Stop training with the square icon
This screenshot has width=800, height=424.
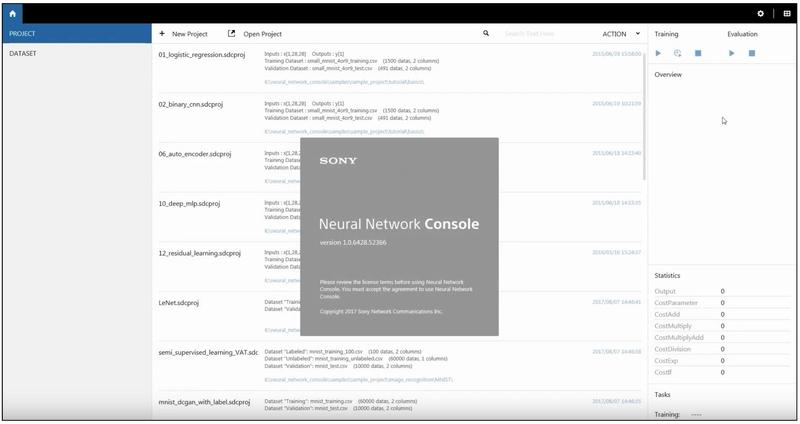(698, 53)
